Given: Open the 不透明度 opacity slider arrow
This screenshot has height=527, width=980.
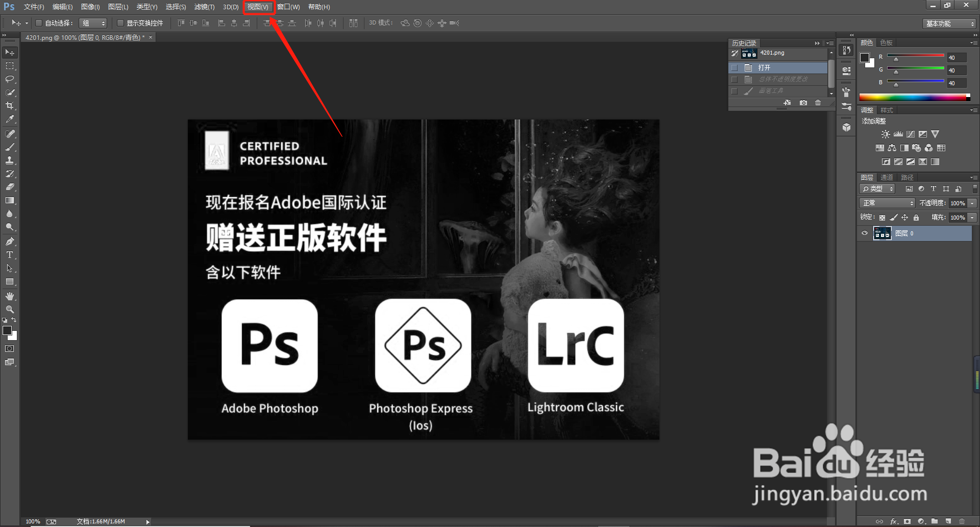Looking at the screenshot, I should (972, 203).
